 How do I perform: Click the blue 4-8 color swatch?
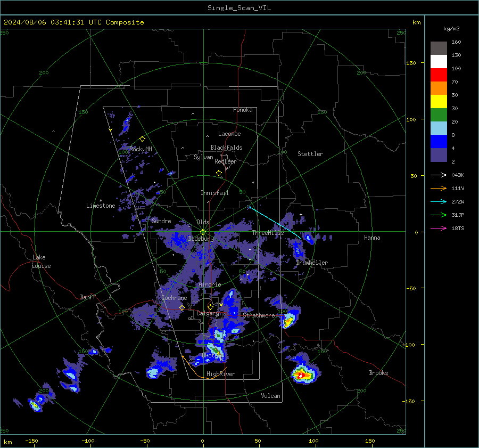439,142
